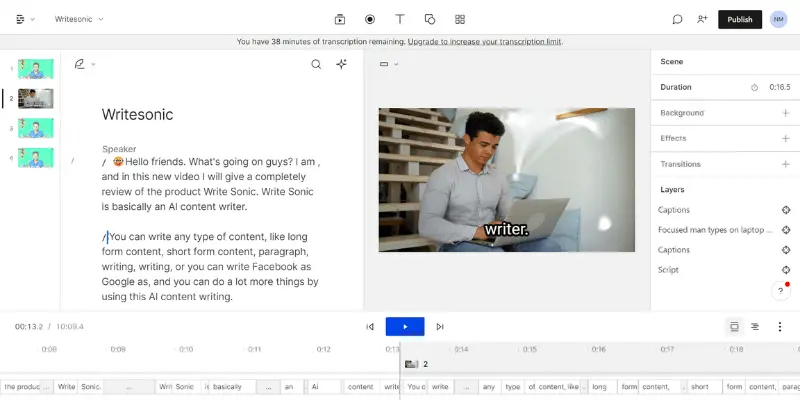Click the 'basically' word clip in timeline
The image size is (800, 400).
tap(233, 387)
